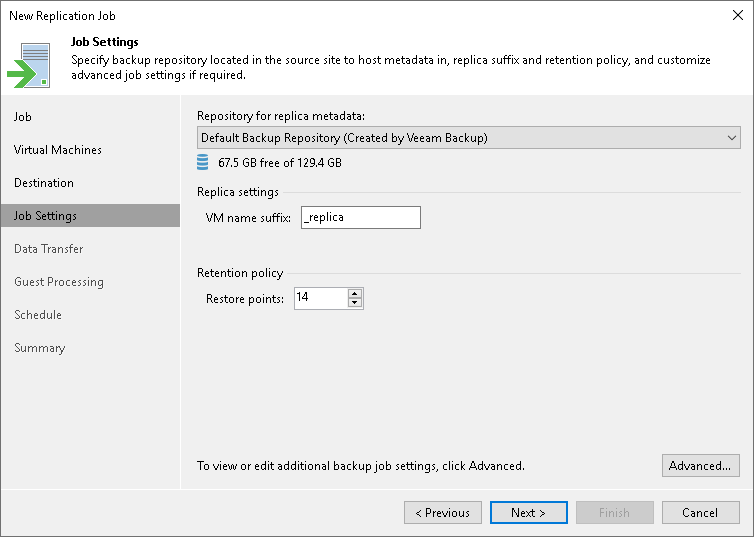
Task: Decrease restore points with down arrow
Action: (355, 303)
